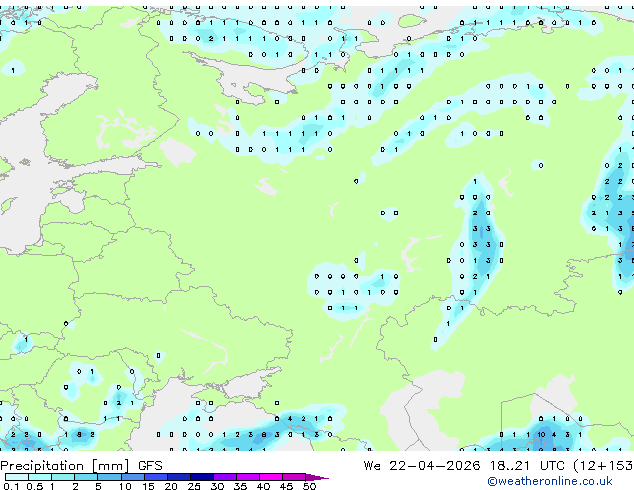
Task: Click the '15' legend label
Action: tap(148, 486)
